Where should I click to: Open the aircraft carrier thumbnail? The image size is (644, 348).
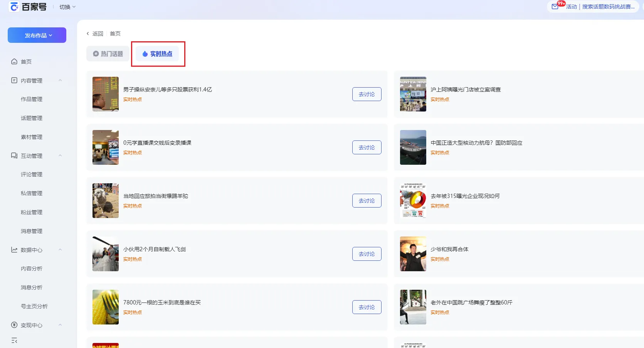(413, 147)
